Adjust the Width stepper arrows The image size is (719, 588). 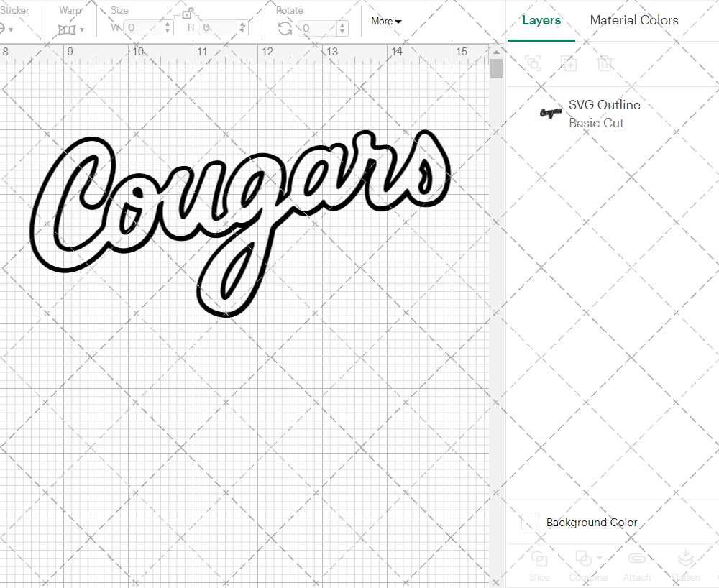click(x=168, y=28)
